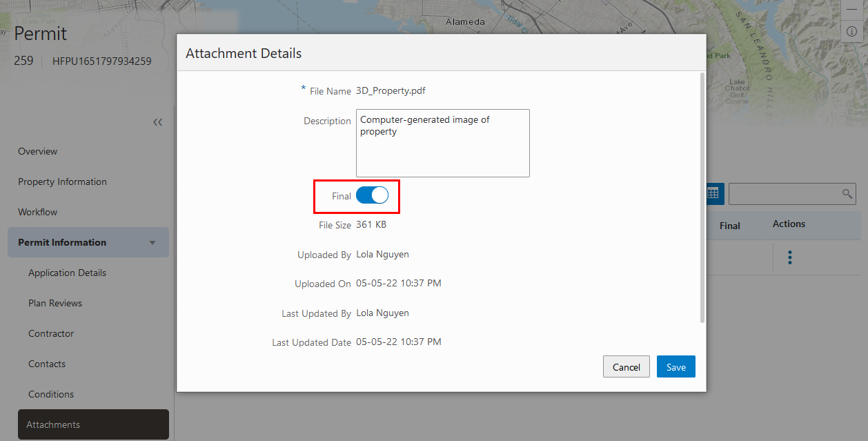Go to Property Information
Viewport: 868px width, 441px height.
point(62,182)
